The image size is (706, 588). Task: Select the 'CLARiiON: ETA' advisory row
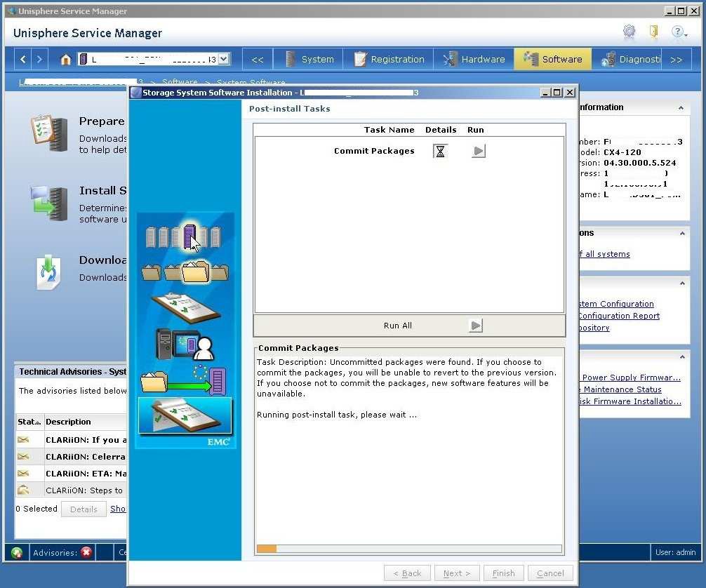(71, 473)
